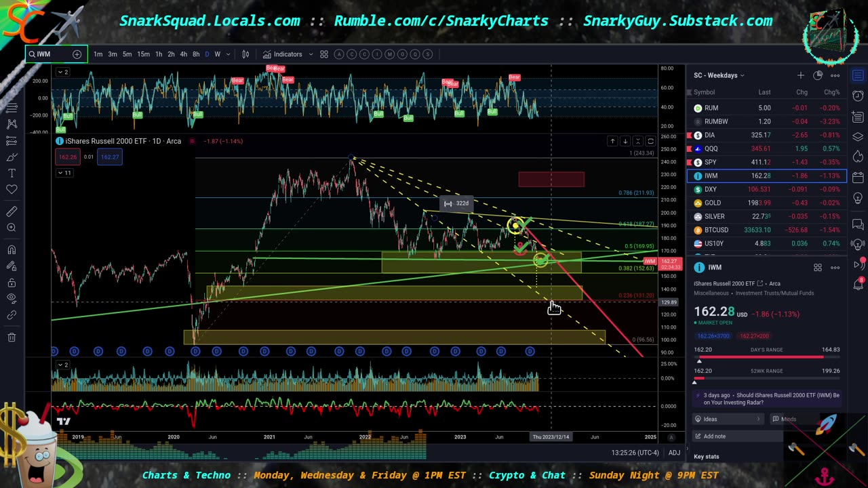Switch to the 1h timeframe
Image resolution: width=868 pixels, height=488 pixels.
coord(159,54)
